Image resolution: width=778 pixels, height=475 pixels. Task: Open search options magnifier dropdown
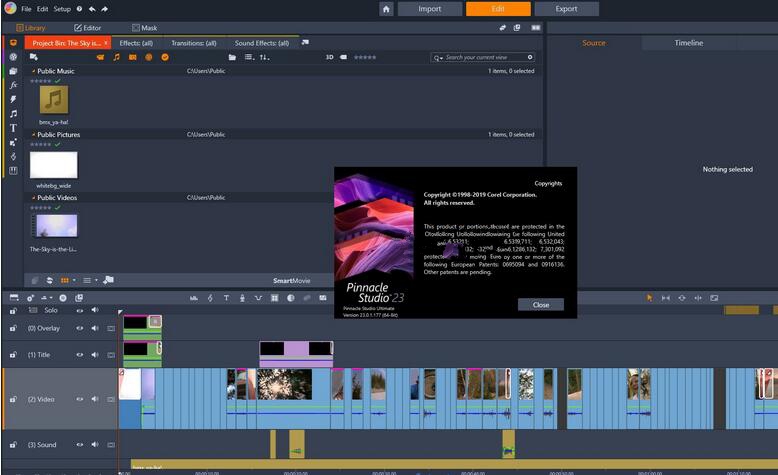(438, 58)
